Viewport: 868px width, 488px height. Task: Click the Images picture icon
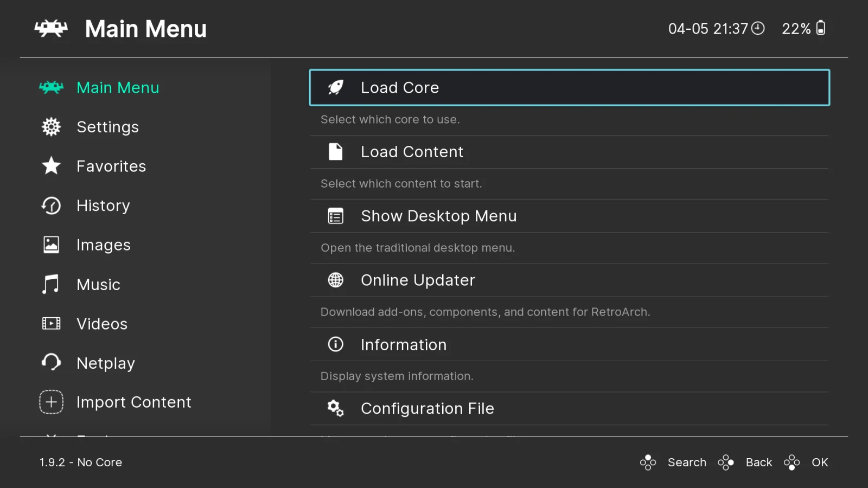tap(50, 245)
